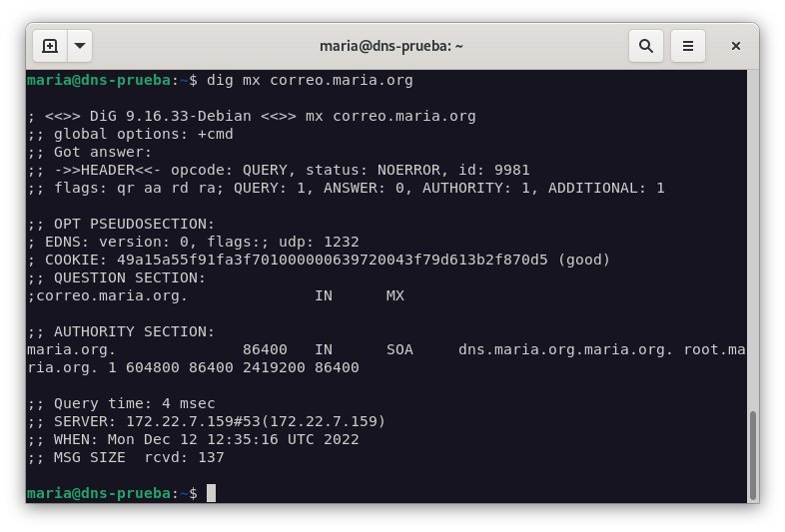Viewport: 785px width, 532px height.
Task: Click the window title maria@dns-prueba
Action: tap(392, 46)
